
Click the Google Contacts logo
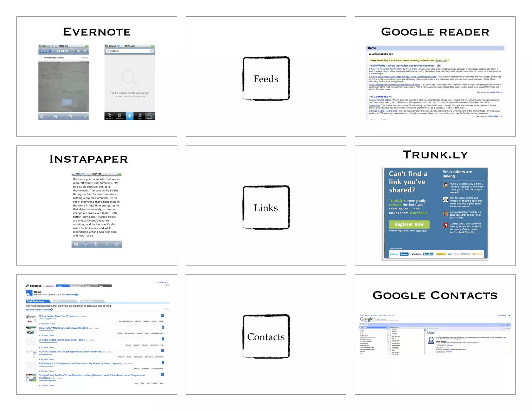point(367,319)
